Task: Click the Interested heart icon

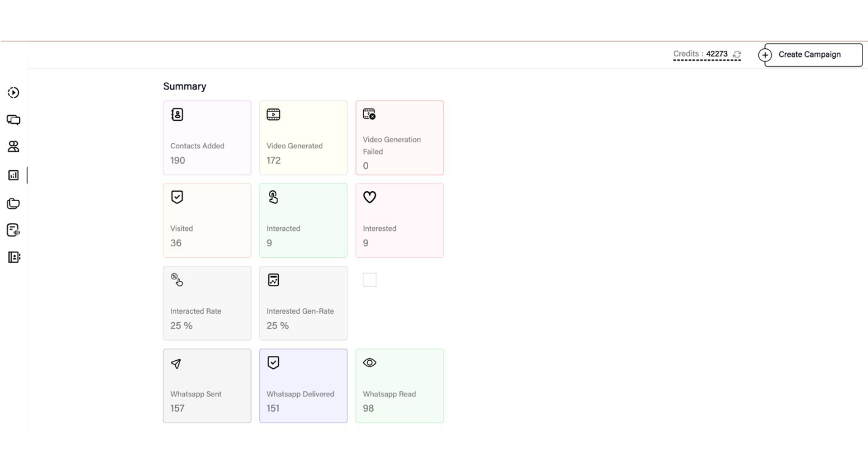Action: point(369,197)
